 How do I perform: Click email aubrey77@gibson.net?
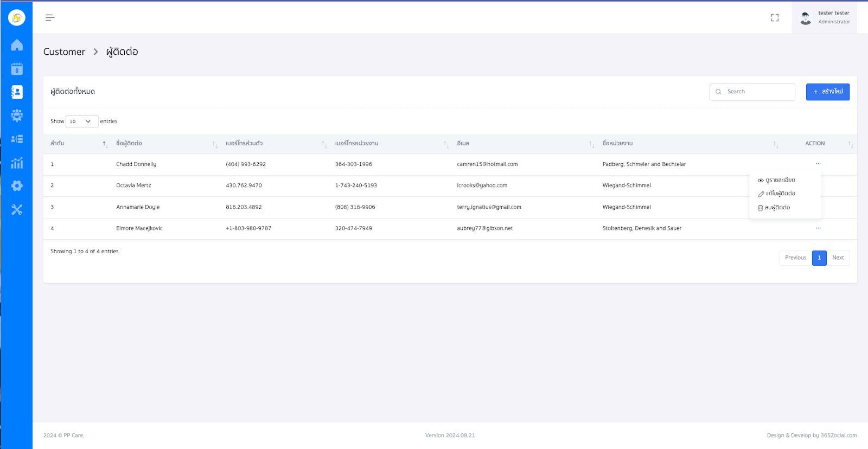[484, 228]
